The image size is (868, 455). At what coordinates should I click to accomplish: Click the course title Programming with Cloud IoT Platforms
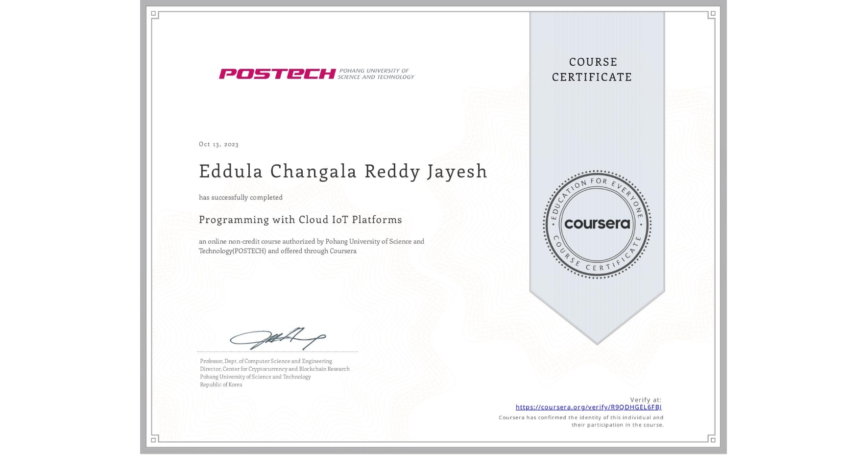[300, 220]
